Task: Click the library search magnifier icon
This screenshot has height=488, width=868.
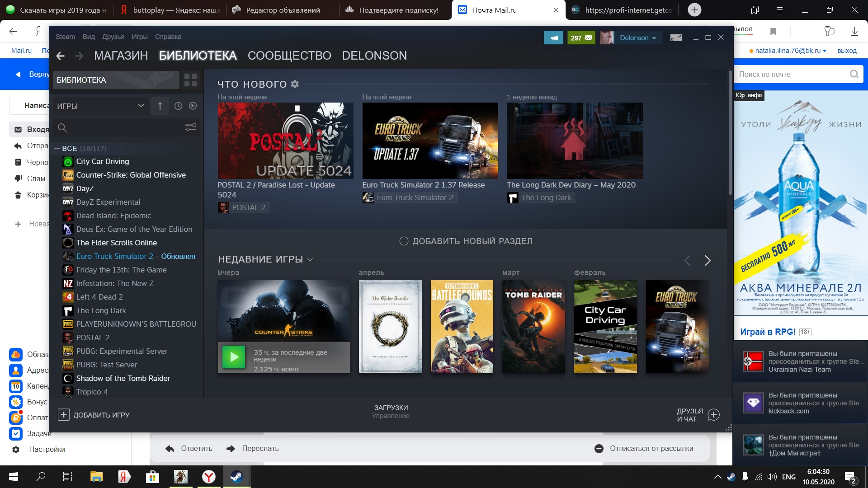Action: click(62, 128)
